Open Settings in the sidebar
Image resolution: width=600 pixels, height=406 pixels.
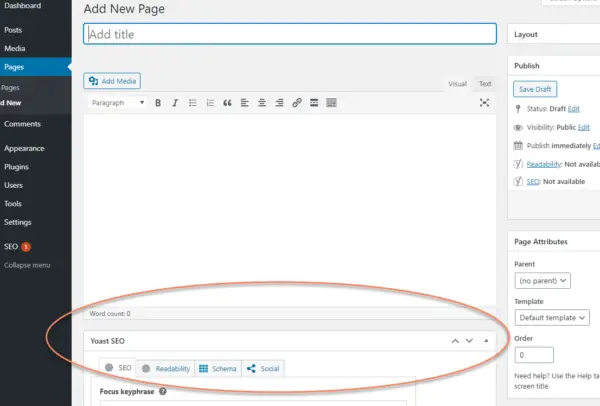(x=18, y=222)
